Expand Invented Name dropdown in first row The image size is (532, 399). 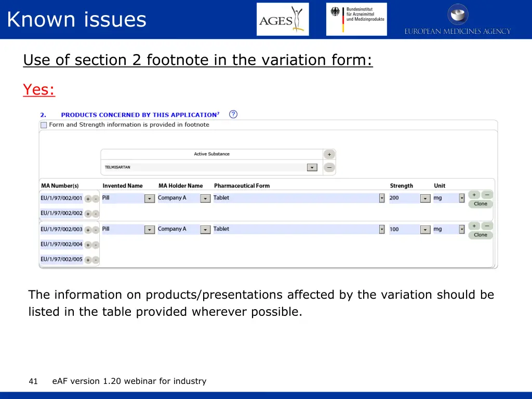click(x=149, y=198)
